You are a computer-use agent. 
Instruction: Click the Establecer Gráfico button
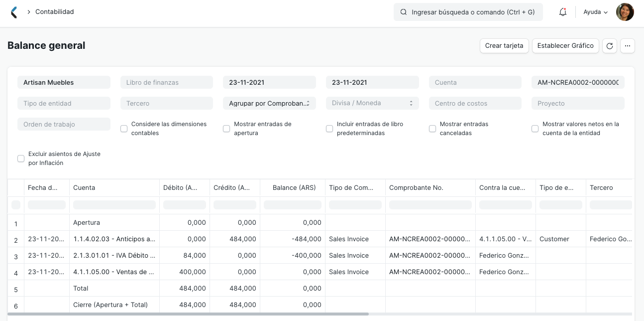(565, 46)
